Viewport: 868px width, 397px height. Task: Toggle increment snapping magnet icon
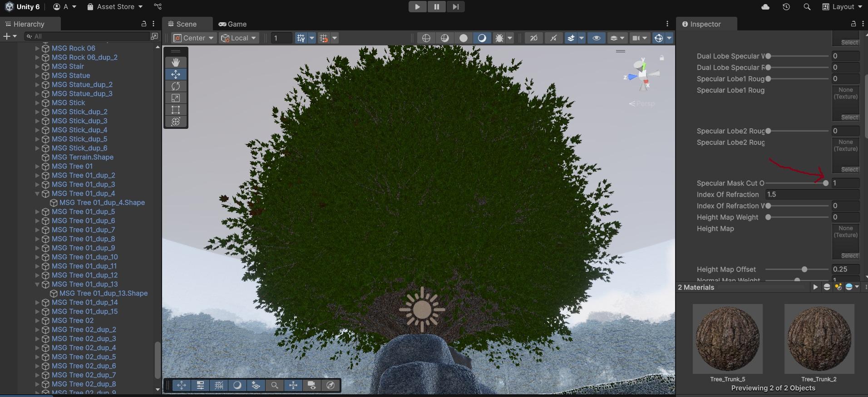pos(324,38)
